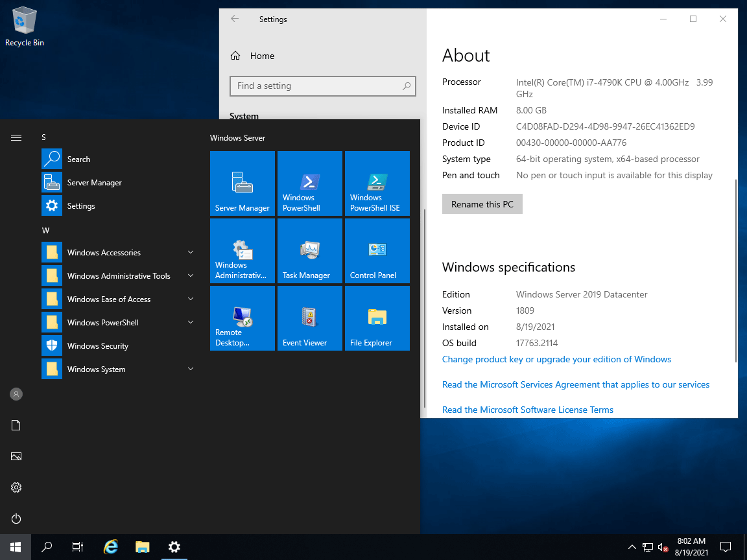Click the OS build value 17763.2114

click(537, 343)
